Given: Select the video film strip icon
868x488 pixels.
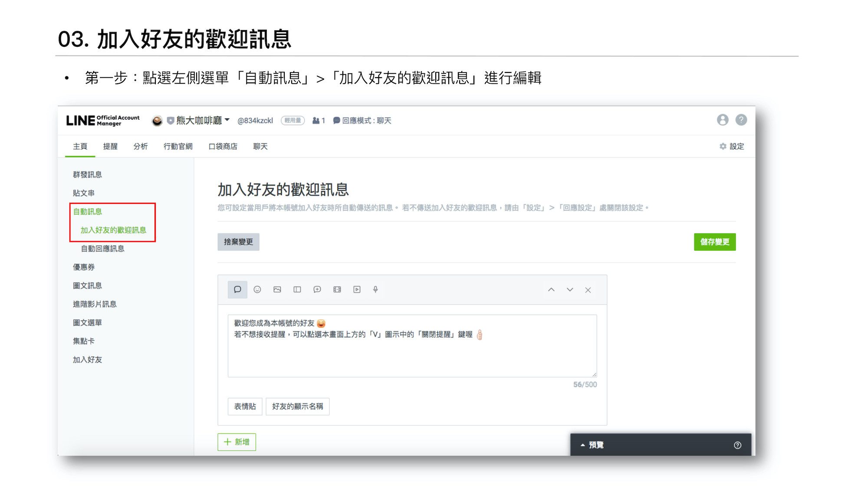Looking at the screenshot, I should coord(337,289).
